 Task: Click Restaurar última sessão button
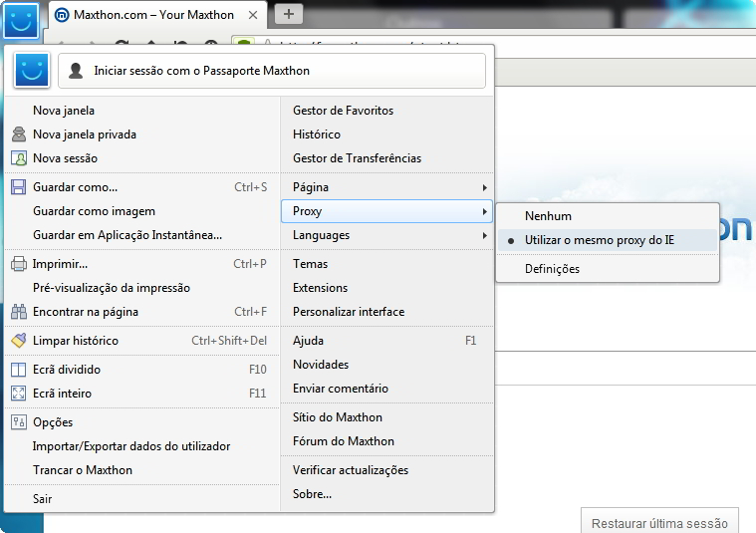(x=659, y=521)
